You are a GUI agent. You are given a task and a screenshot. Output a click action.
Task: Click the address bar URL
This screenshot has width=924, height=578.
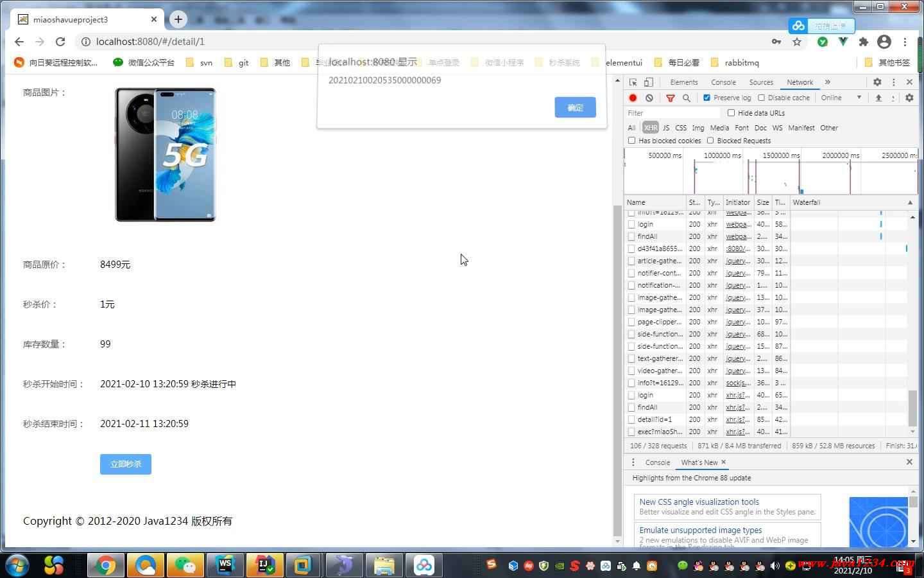click(150, 42)
